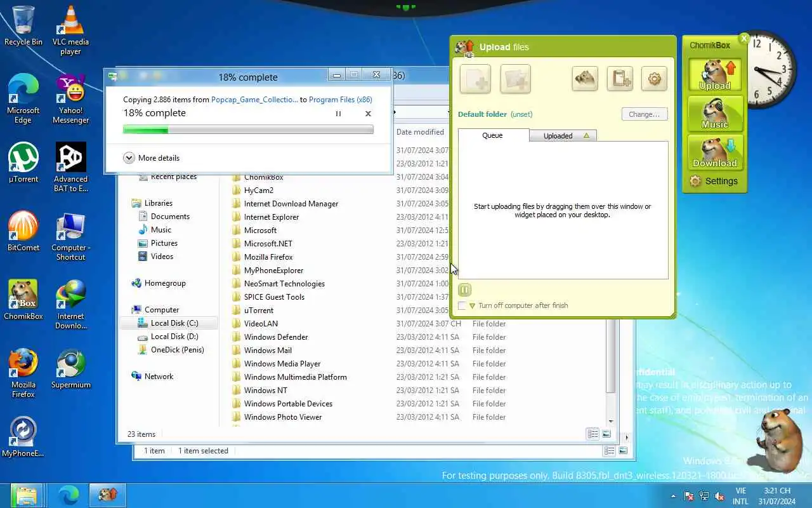Open Yahoo! Messenger desktop icon
Screen dimensions: 812x508
click(70, 100)
